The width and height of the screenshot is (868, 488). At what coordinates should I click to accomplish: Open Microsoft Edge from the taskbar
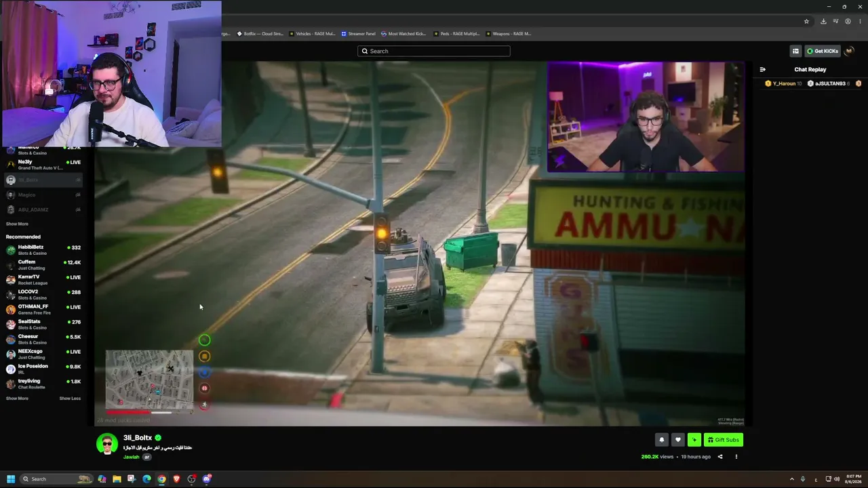[x=146, y=479]
